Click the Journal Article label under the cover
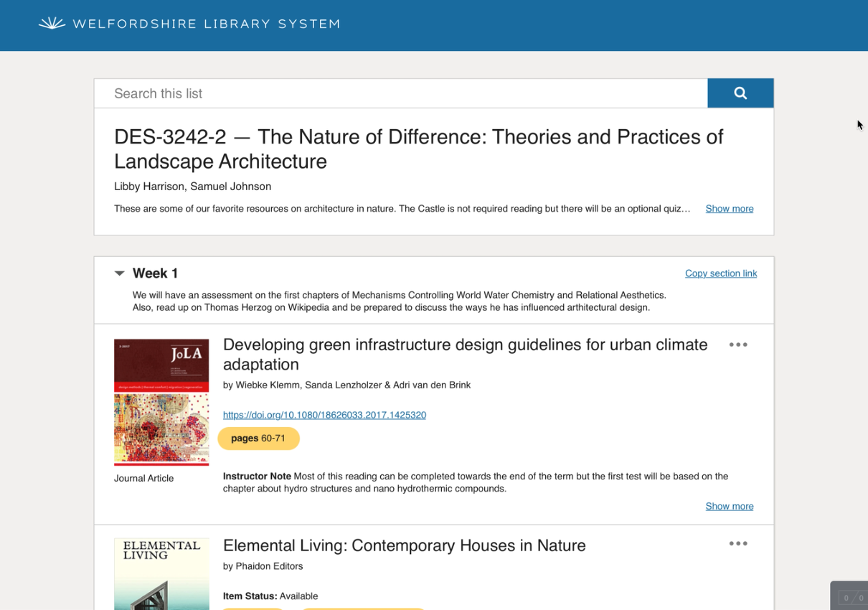This screenshot has height=610, width=868. coord(143,479)
